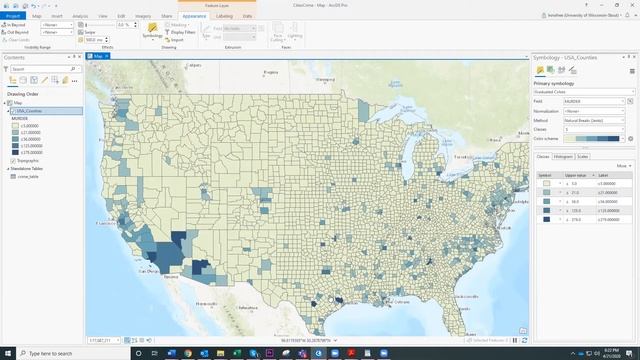
Task: Open the More dropdown in Classes tab
Action: [624, 166]
